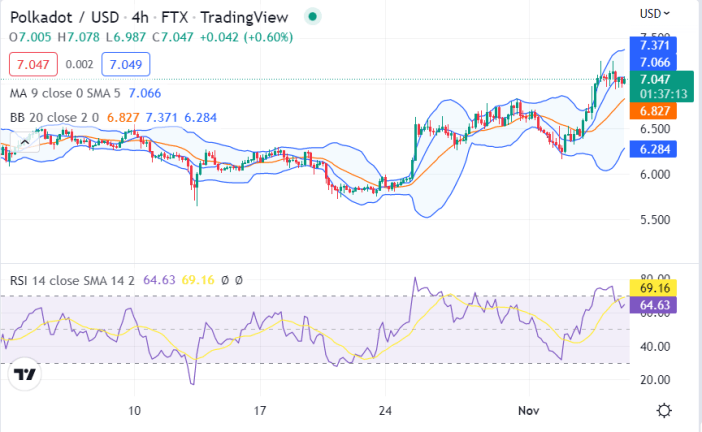The image size is (702, 432).
Task: Select the BB 20 close indicator legend
Action: pyautogui.click(x=55, y=118)
